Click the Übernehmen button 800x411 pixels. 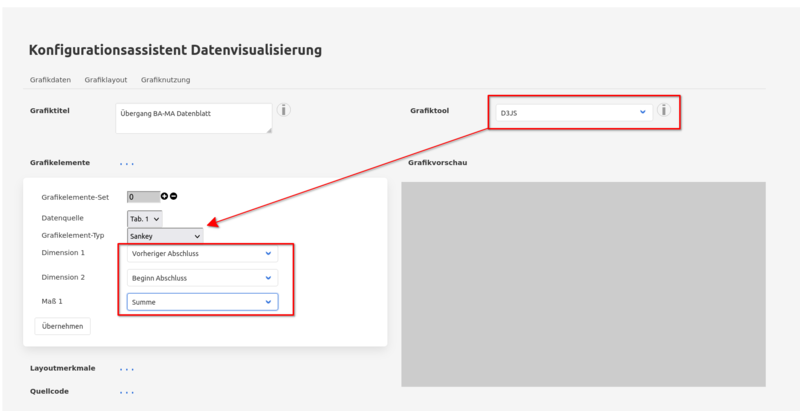pos(62,326)
